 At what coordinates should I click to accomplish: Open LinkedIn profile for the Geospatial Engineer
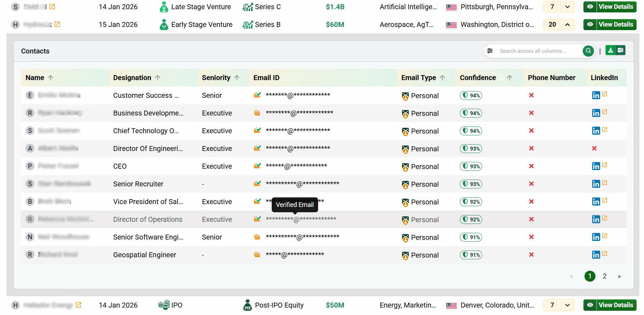point(596,255)
